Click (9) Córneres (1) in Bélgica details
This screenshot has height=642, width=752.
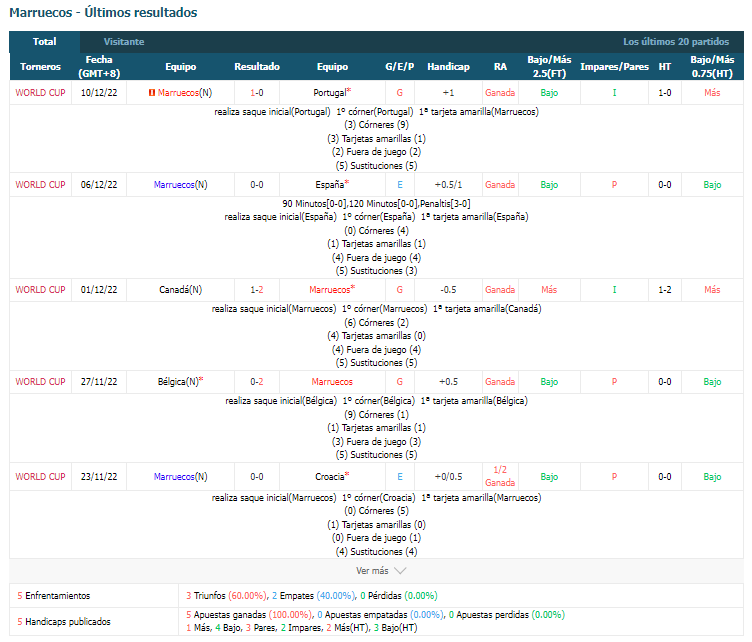click(x=376, y=414)
